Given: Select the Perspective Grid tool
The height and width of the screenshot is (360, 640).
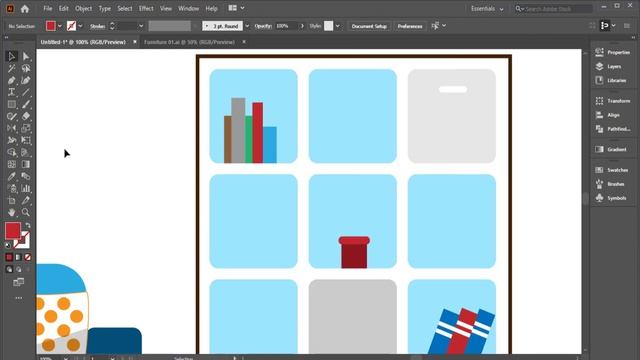Looking at the screenshot, I should coord(26,152).
